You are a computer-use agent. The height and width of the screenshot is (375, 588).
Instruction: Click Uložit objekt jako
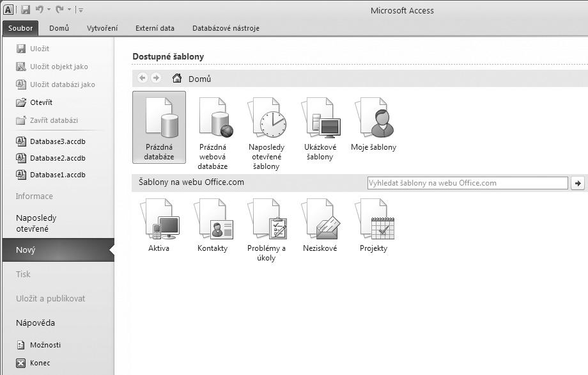[52, 67]
